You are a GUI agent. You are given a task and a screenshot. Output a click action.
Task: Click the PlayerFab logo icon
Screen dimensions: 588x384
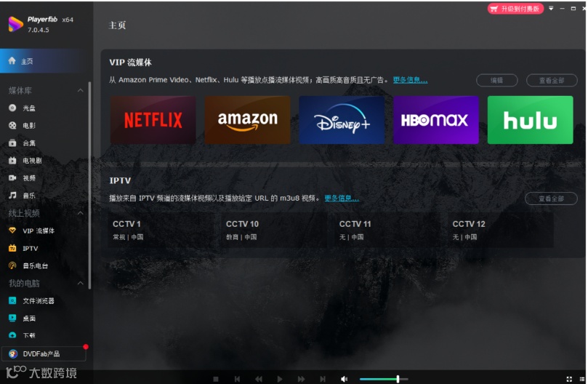16,24
